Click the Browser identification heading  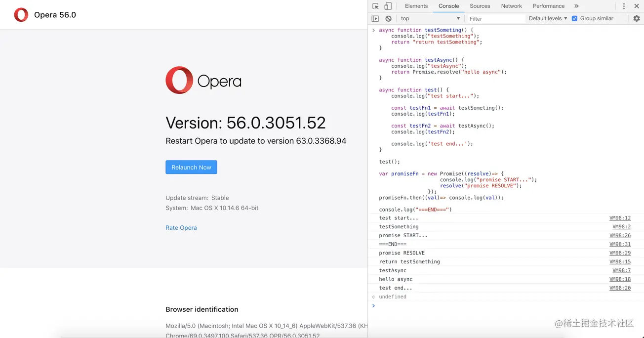coord(202,309)
